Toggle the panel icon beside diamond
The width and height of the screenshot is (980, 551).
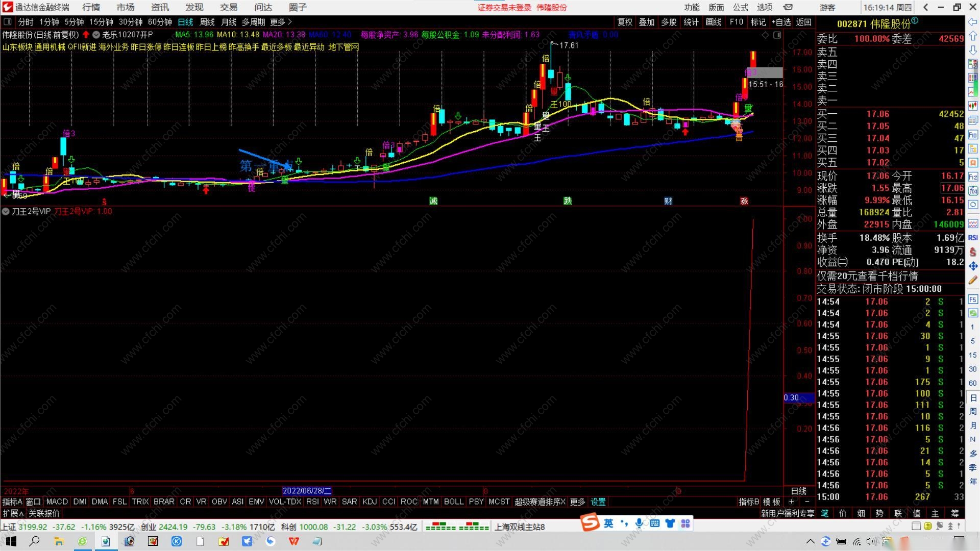[x=777, y=35]
